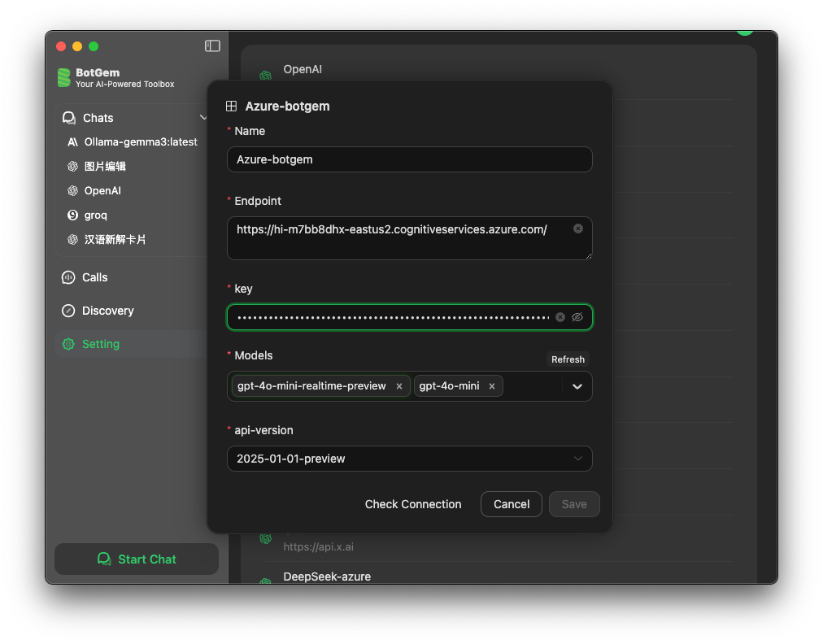Viewport: 823px width, 644px height.
Task: Click into the Name input field
Action: pyautogui.click(x=409, y=159)
